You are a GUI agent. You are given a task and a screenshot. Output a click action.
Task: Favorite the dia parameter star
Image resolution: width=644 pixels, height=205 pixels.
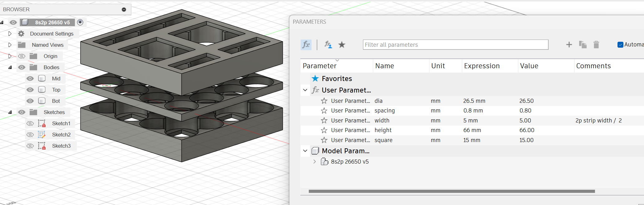tap(324, 101)
